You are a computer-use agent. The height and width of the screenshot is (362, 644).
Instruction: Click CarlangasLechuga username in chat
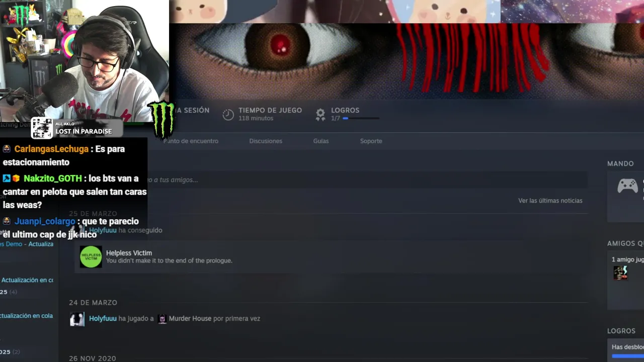pyautogui.click(x=51, y=149)
